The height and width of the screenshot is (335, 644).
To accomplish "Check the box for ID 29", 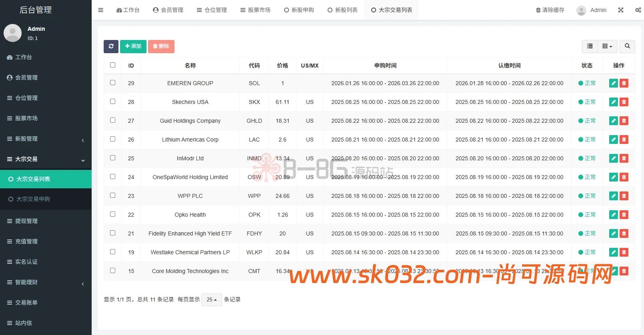I will pos(113,83).
